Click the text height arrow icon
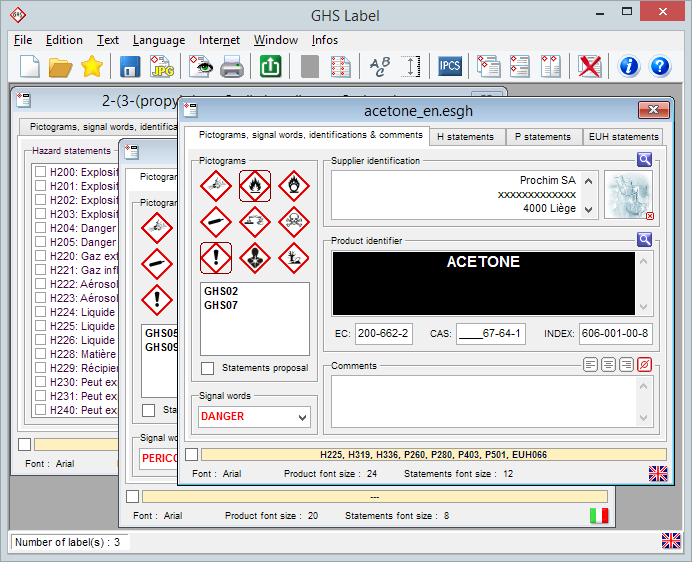This screenshot has width=692, height=562. pos(411,67)
